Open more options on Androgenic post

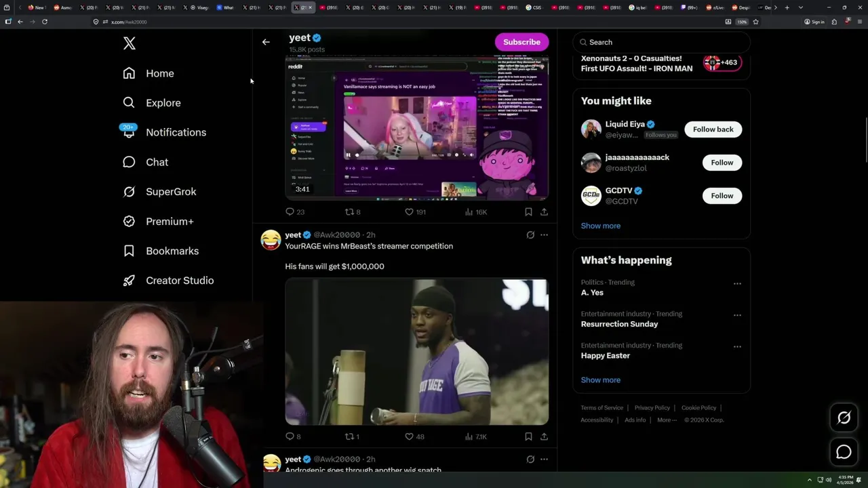[x=544, y=460]
